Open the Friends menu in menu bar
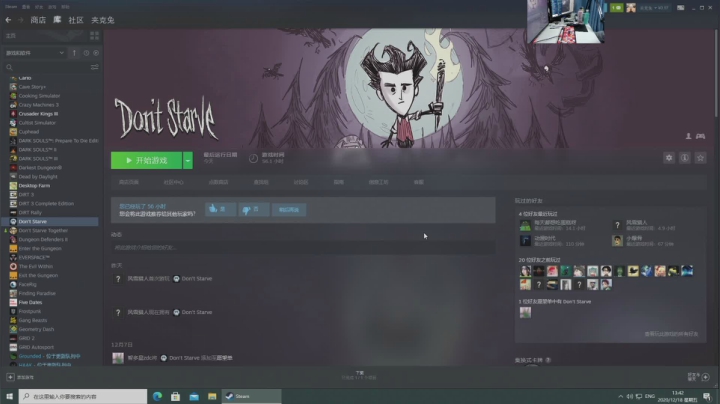Screen dimensions: 720x404 click(x=39, y=7)
